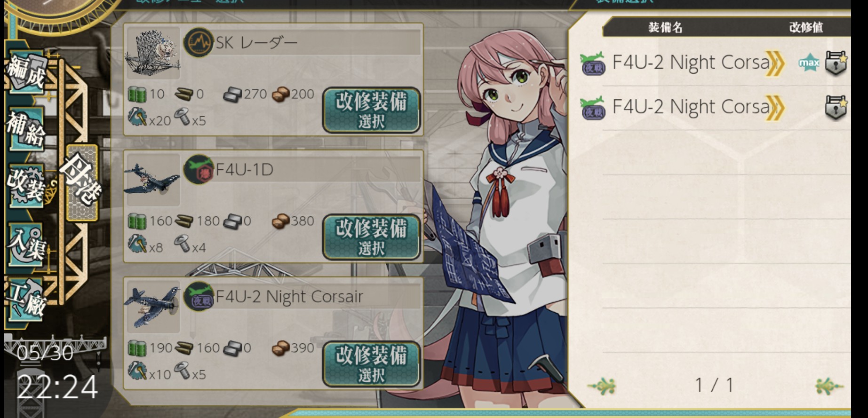Click the F4U-2 Night Corsair aircraft thumbnail

(x=152, y=307)
